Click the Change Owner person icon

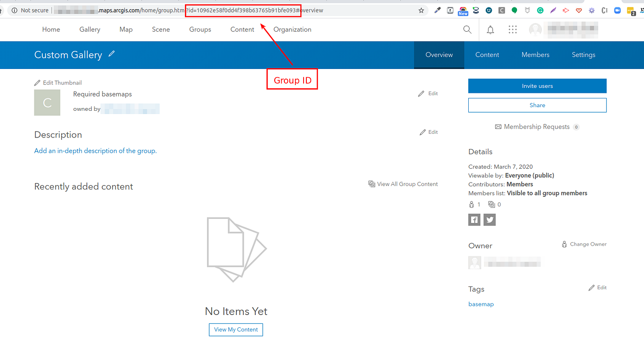tap(564, 244)
